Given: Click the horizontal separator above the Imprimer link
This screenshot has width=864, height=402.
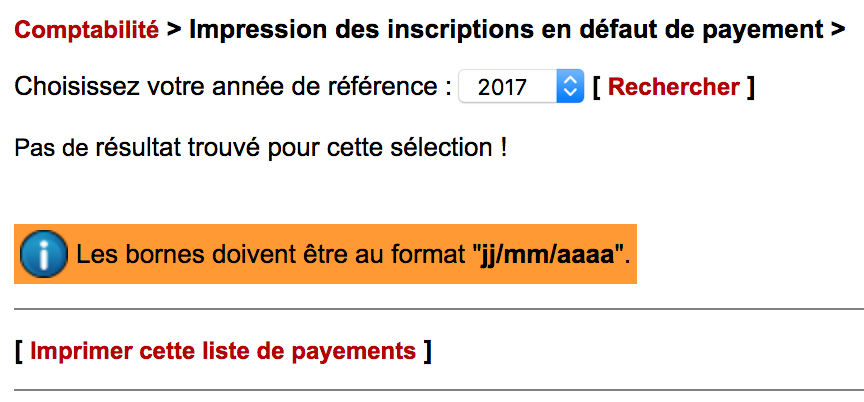Looking at the screenshot, I should tap(438, 309).
